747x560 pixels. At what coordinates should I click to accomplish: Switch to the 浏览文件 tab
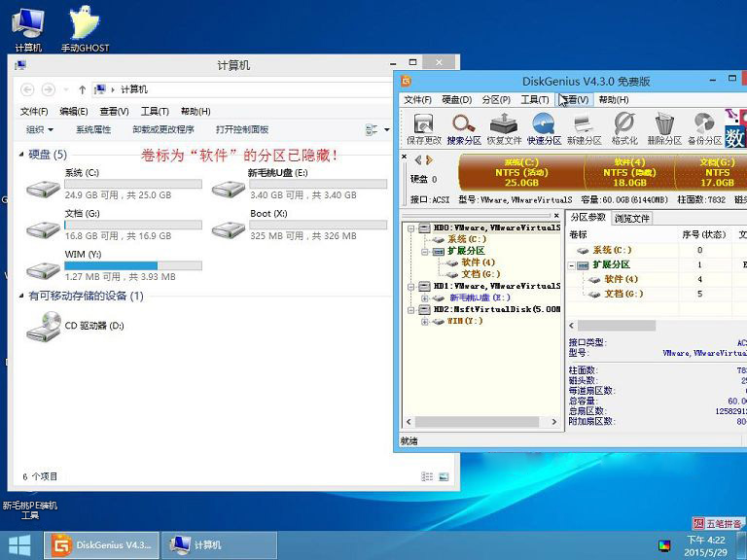pos(632,218)
